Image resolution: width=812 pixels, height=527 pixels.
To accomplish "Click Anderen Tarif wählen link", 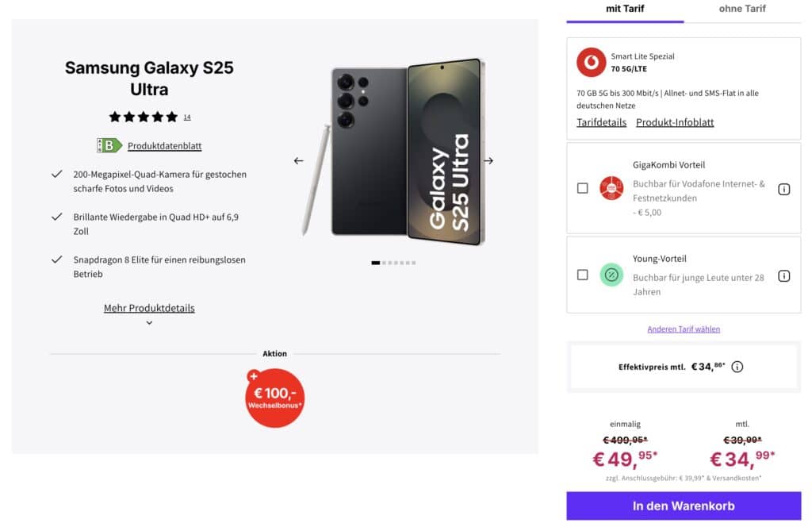I will 684,329.
